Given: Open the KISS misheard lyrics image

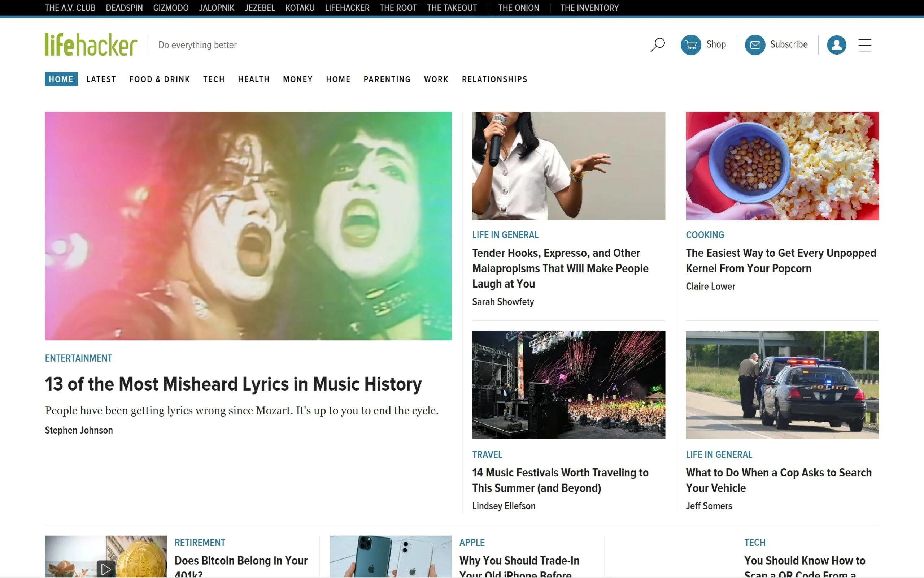Looking at the screenshot, I should pos(248,226).
